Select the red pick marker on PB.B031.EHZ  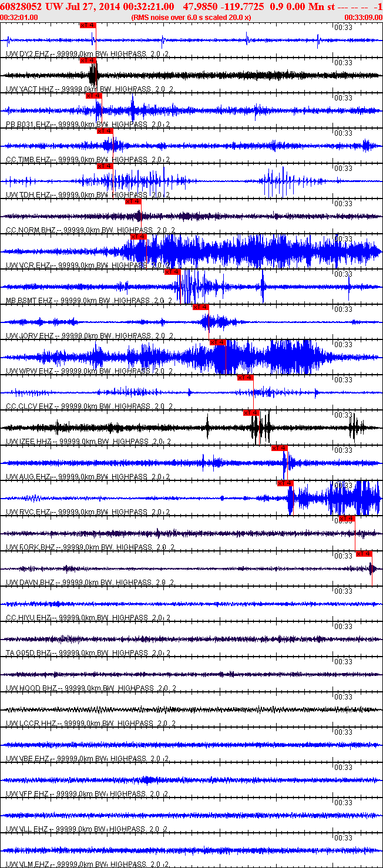point(94,96)
